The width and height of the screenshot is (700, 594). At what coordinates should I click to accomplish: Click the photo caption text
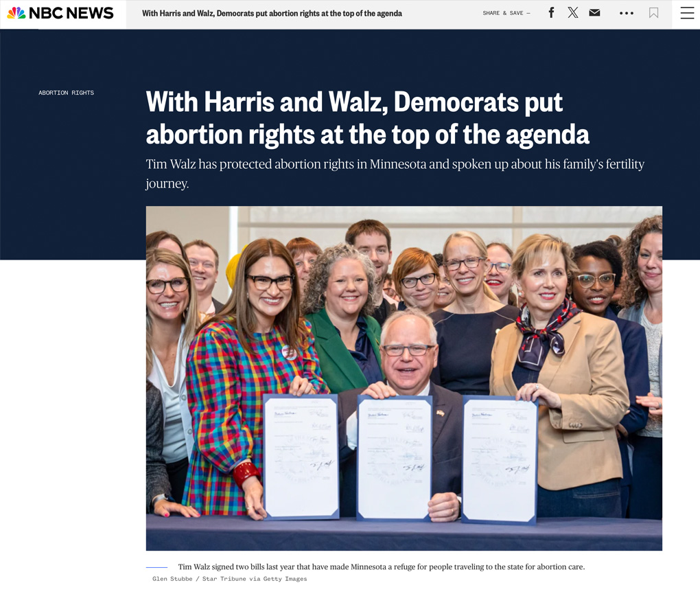click(x=381, y=567)
